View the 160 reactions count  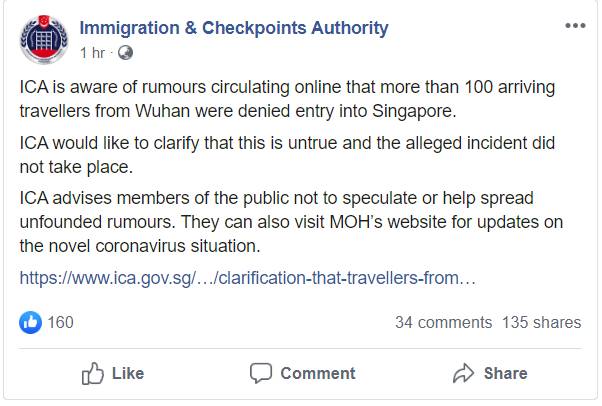click(60, 322)
